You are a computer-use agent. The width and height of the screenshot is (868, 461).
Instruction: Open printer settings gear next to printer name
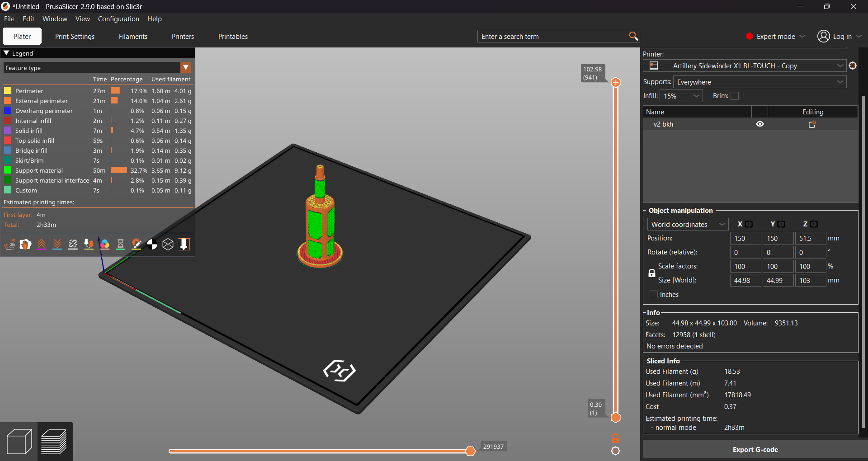click(853, 66)
